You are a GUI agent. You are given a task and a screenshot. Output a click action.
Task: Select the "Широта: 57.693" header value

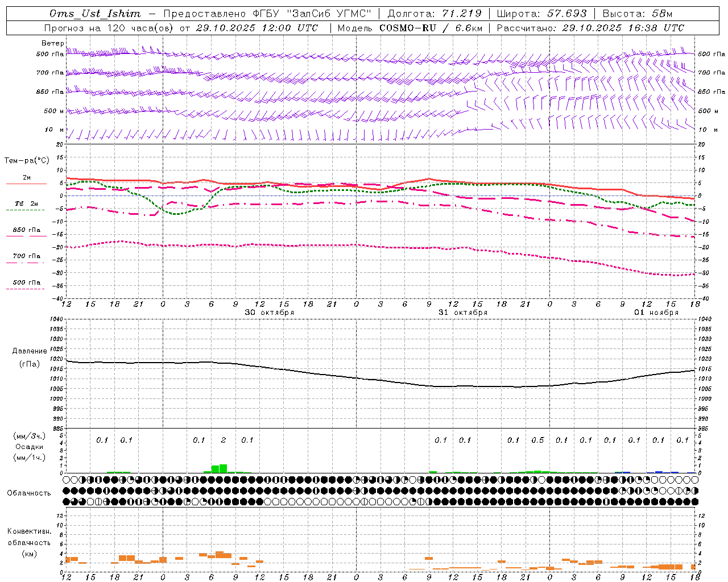(541, 14)
